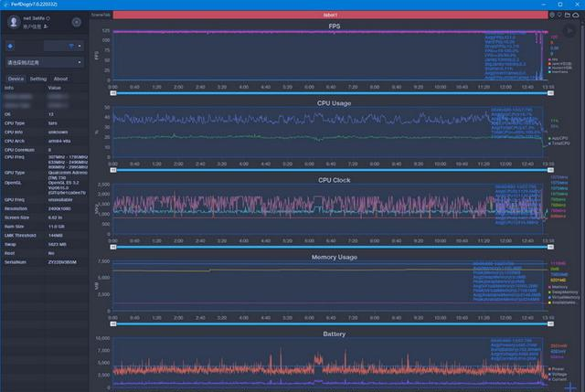This screenshot has width=585, height=392.
Task: Click the Swap row in device info
Action: (x=45, y=244)
